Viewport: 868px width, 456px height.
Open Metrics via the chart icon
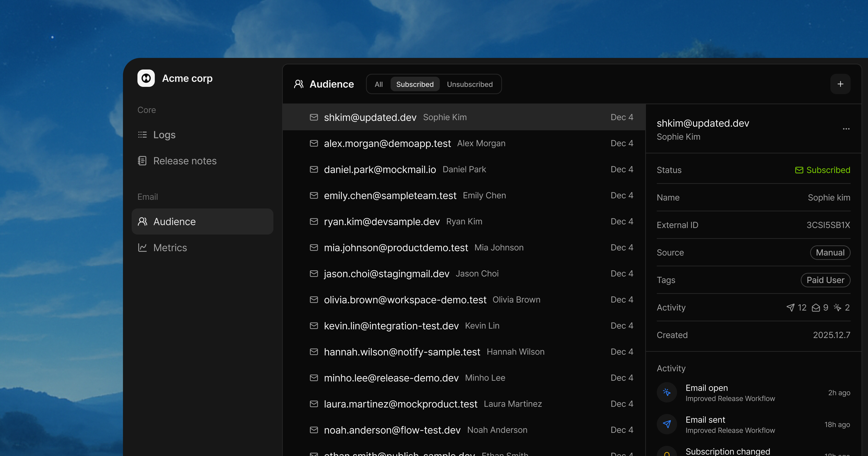point(142,247)
